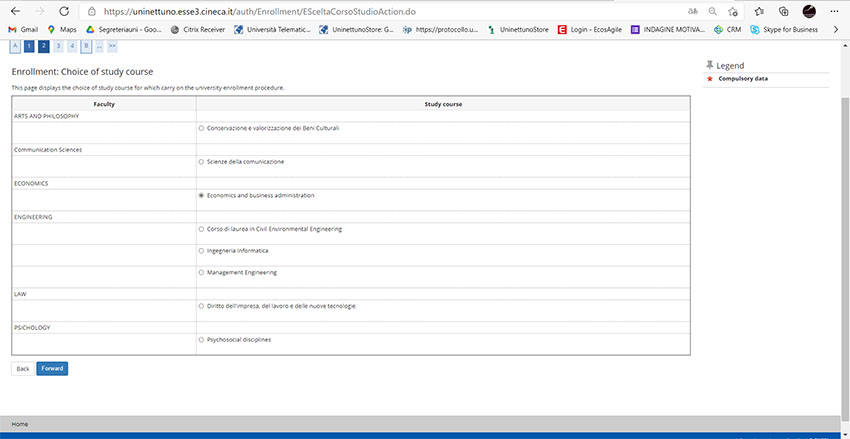850x439 pixels.
Task: Open the Maps bookmark
Action: [x=61, y=30]
